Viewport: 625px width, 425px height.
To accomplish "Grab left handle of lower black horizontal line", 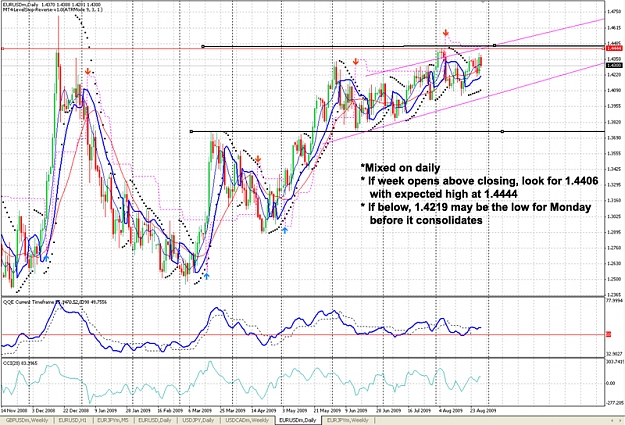I will [x=191, y=131].
